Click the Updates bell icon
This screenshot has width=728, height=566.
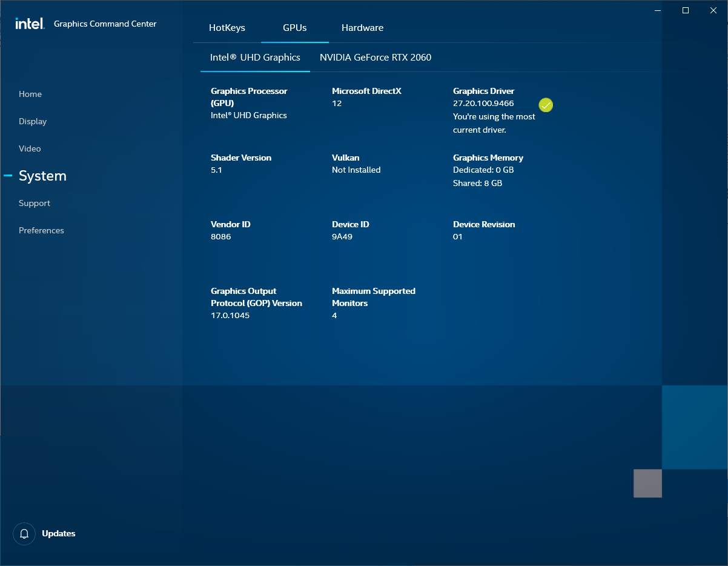[x=24, y=534]
